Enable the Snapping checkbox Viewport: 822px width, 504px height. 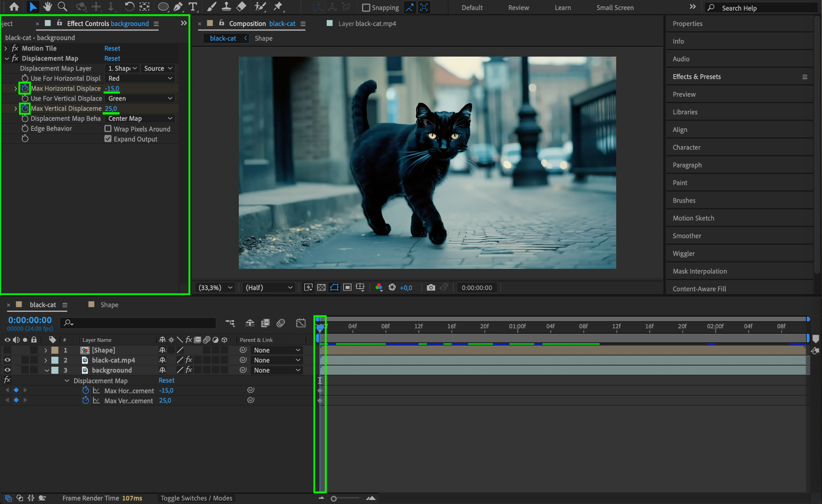[366, 8]
